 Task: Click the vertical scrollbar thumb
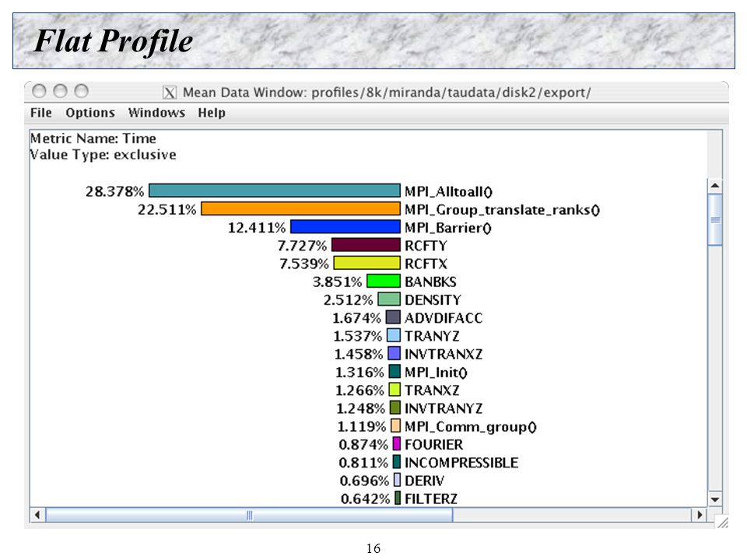click(x=715, y=219)
